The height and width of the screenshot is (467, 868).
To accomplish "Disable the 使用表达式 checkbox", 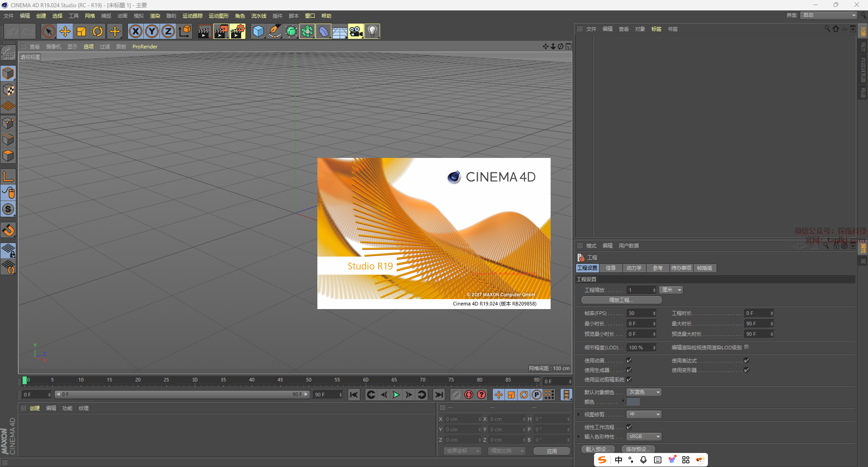I will tap(746, 361).
